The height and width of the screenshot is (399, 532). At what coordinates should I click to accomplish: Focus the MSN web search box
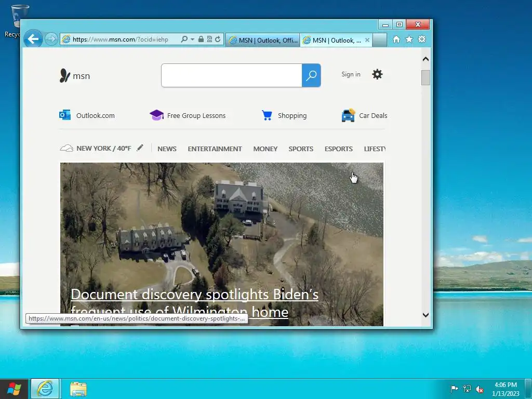[231, 75]
